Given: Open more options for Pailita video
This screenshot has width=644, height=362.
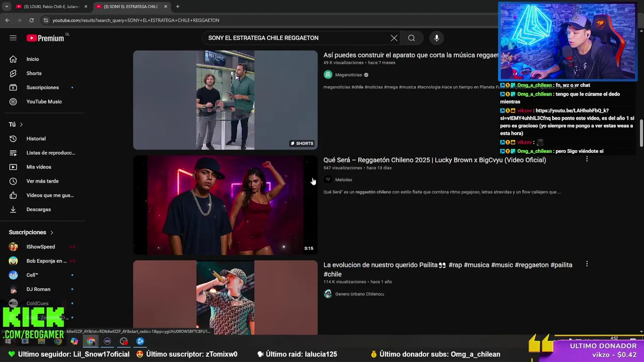Looking at the screenshot, I should point(587,264).
